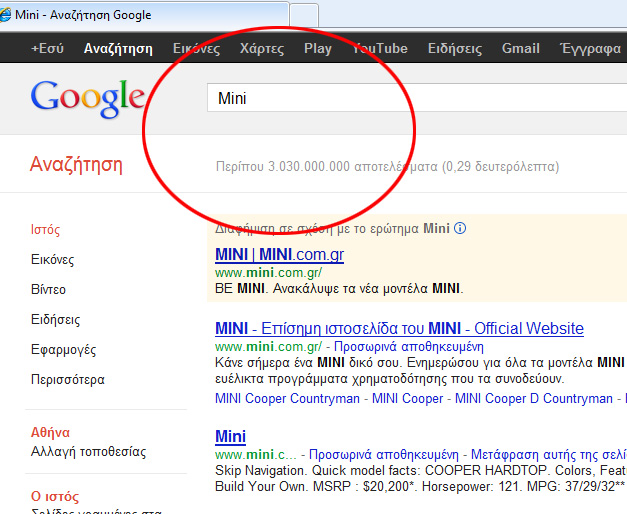Expand Περισσότερα in the left sidebar
The width and height of the screenshot is (627, 514).
coord(67,380)
